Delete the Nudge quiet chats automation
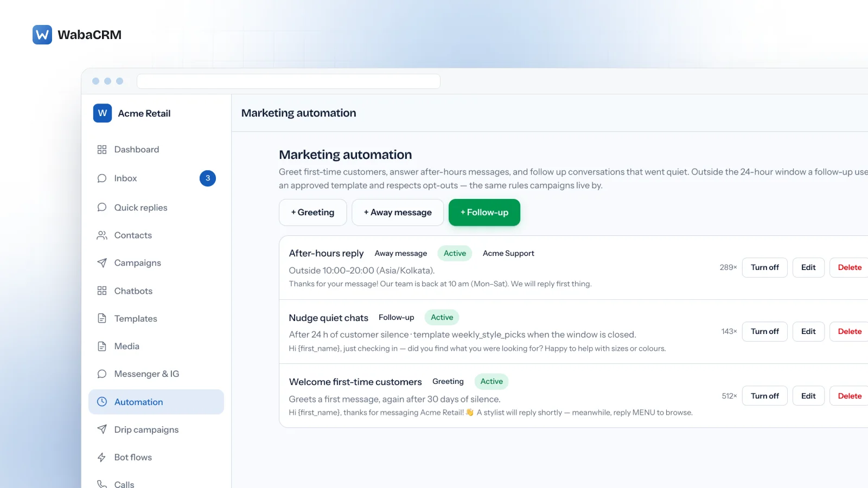 [850, 331]
